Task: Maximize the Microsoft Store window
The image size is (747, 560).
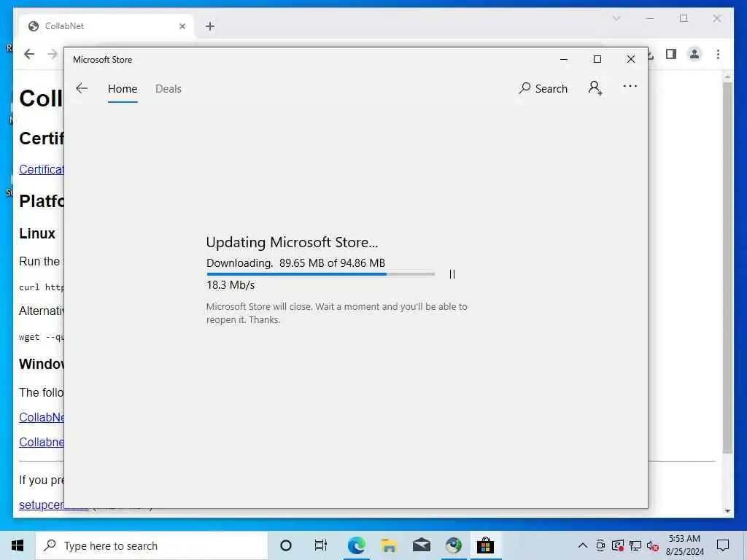Action: point(597,60)
